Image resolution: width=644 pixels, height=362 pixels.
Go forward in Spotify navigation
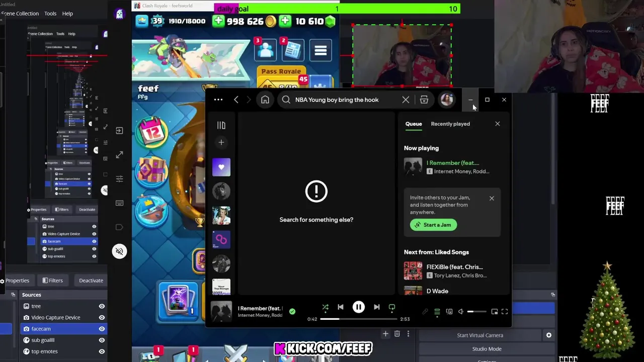point(249,100)
